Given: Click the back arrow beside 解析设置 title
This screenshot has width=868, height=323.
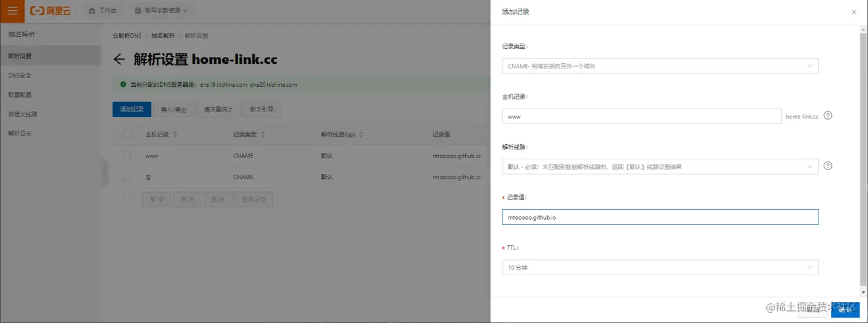Looking at the screenshot, I should (119, 59).
